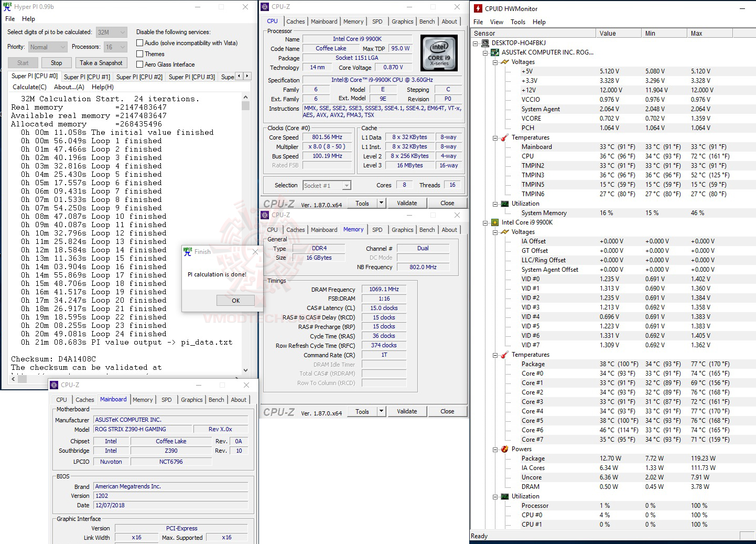
Task: Click Tools button in Memory CPU-Z window
Action: (362, 411)
